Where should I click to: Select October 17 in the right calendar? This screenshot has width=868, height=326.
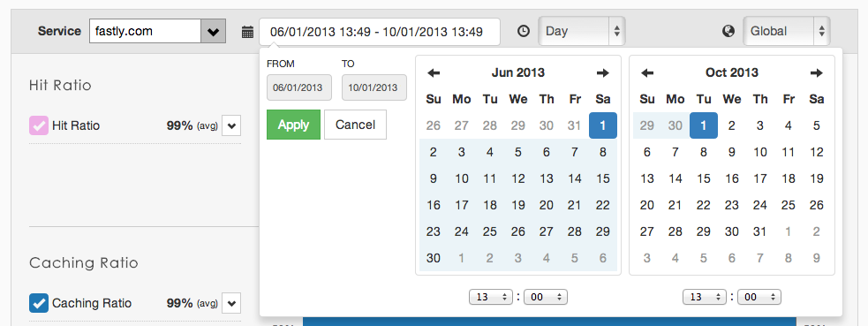tap(760, 178)
